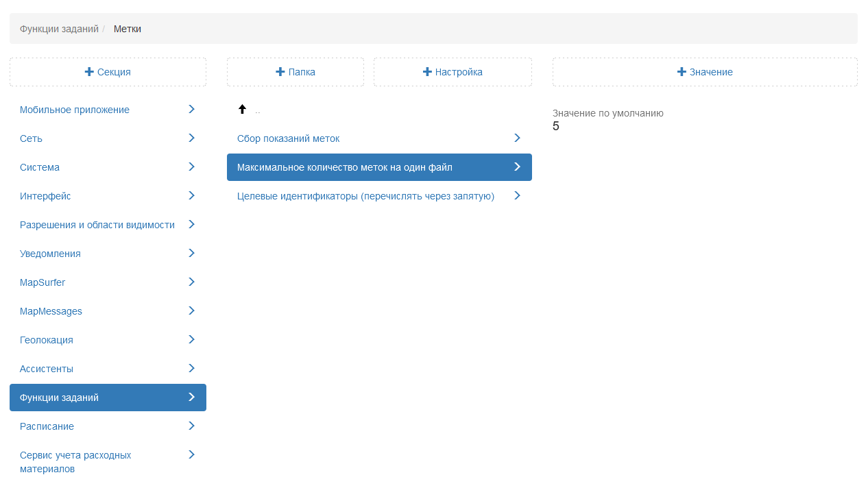Expand chevron next to Разрешения и области видимости
This screenshot has width=868, height=488.
[x=191, y=224]
